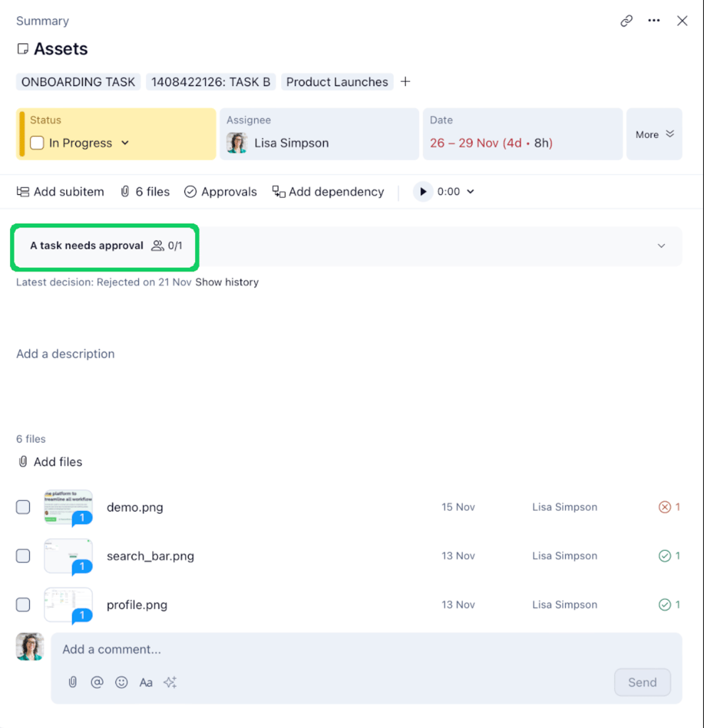Click the Add subitem icon
The image size is (704, 728).
coord(23,191)
